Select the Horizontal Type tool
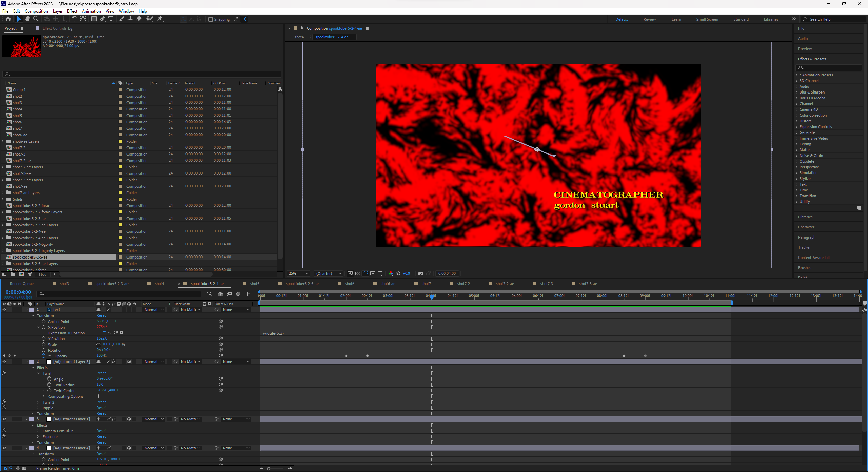868x472 pixels. point(111,19)
